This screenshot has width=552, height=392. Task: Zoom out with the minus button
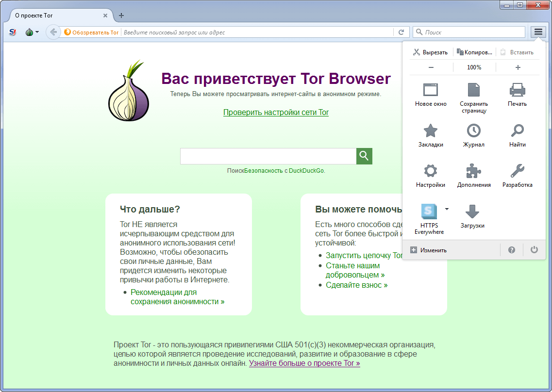[x=431, y=67]
